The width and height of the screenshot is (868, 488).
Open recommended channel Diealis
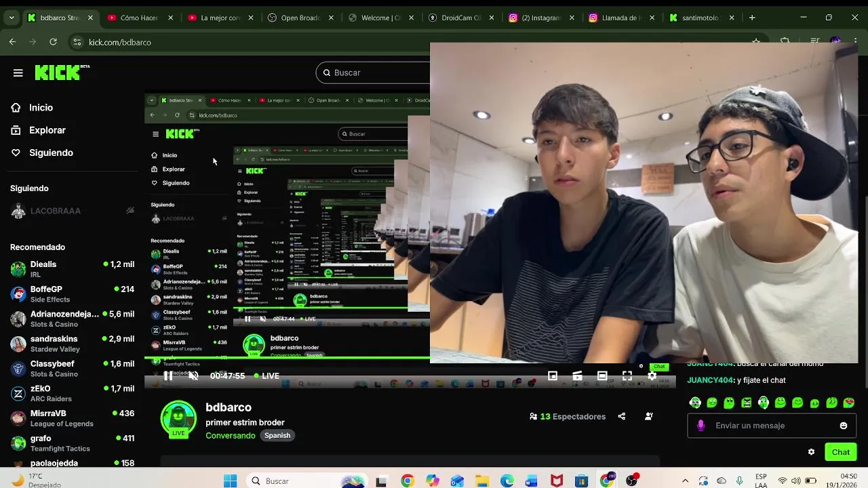point(73,269)
